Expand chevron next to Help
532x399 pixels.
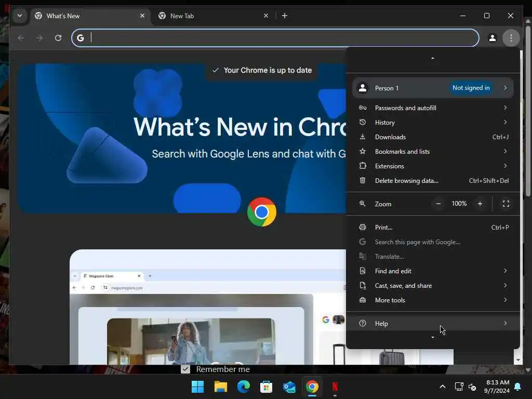click(505, 323)
